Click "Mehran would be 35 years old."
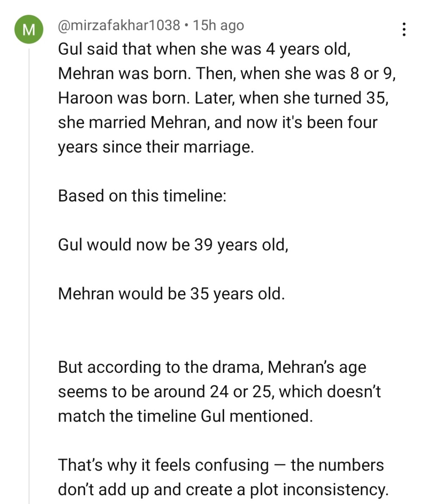The image size is (433, 504). click(x=171, y=294)
